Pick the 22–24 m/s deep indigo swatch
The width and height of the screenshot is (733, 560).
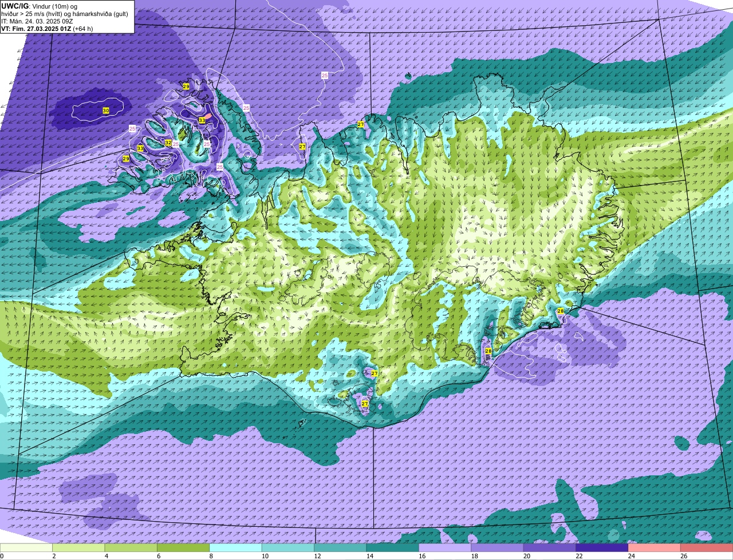602,547
